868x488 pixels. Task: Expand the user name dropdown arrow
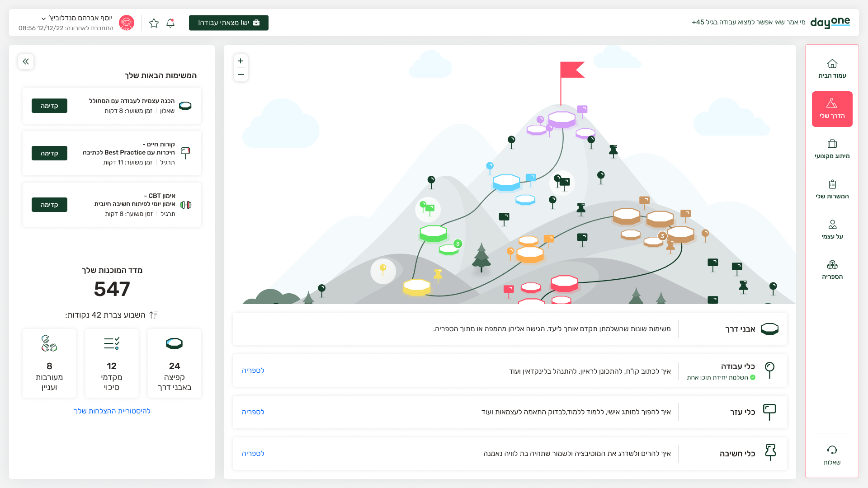[43, 19]
